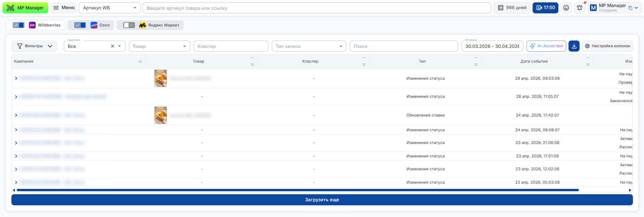This screenshot has height=217, width=644.
Task: Click the Загрузить еще button
Action: coord(322,200)
